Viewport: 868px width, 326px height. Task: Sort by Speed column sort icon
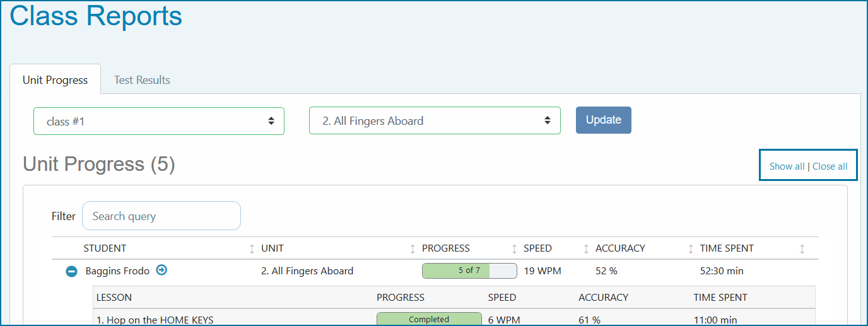point(586,248)
